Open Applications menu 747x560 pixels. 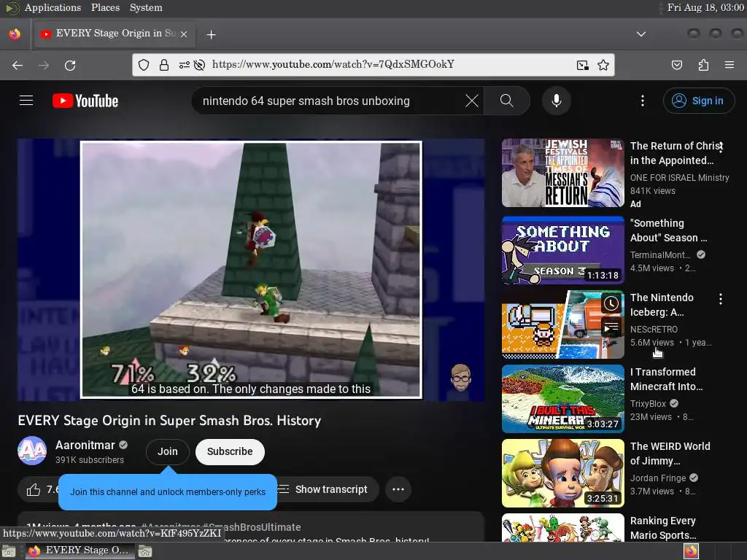click(53, 7)
